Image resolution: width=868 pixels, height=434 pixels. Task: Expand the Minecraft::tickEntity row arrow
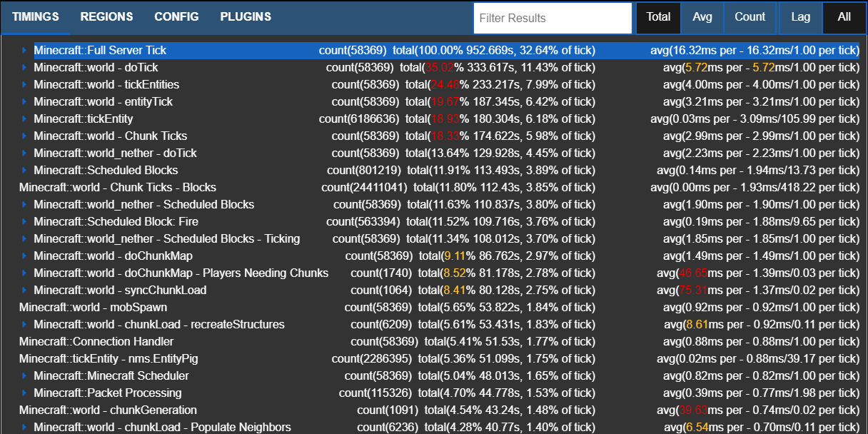[x=24, y=119]
